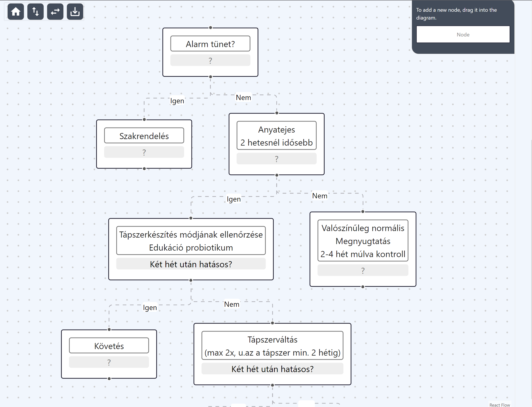Click the question field under 'Szakrendelés'
This screenshot has width=532, height=407.
pos(144,152)
